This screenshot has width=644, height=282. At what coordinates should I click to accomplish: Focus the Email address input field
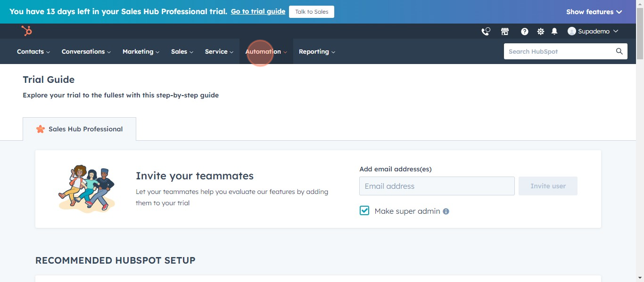[437, 186]
